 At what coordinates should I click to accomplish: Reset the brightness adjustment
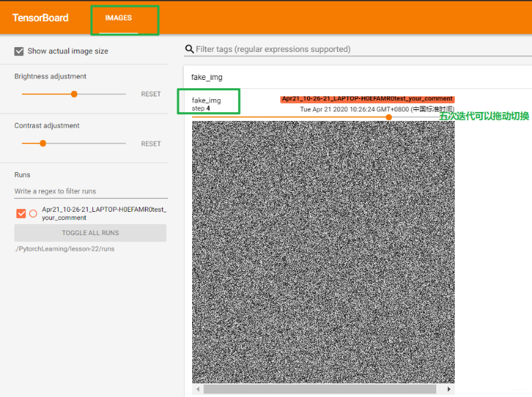pyautogui.click(x=150, y=94)
